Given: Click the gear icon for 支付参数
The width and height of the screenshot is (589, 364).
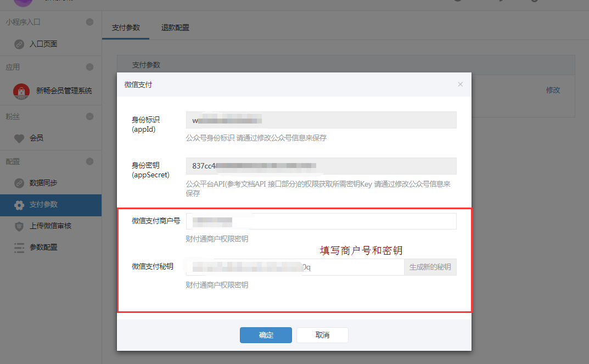Looking at the screenshot, I should [19, 205].
